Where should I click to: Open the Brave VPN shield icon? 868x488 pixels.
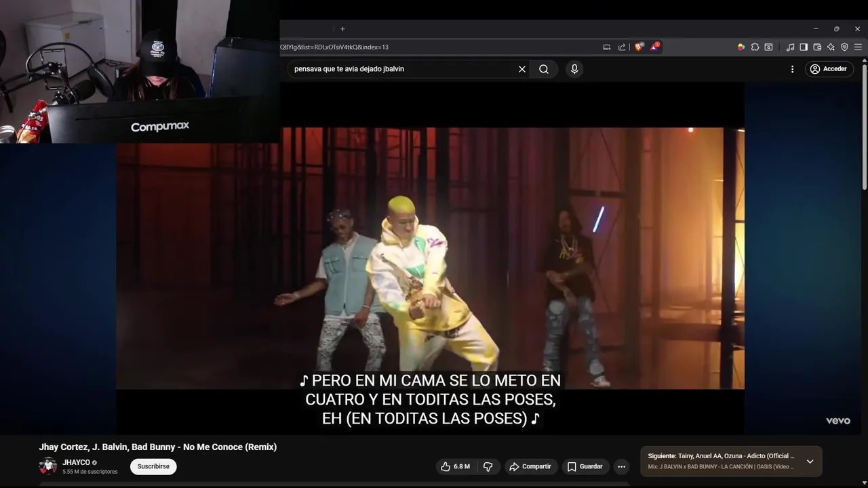[844, 47]
